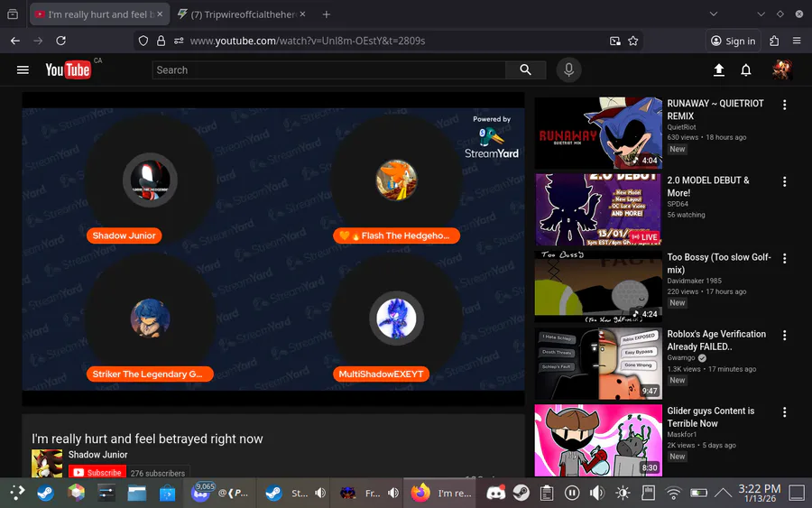Image resolution: width=812 pixels, height=508 pixels.
Task: Bookmark this page with the star icon
Action: [632, 41]
